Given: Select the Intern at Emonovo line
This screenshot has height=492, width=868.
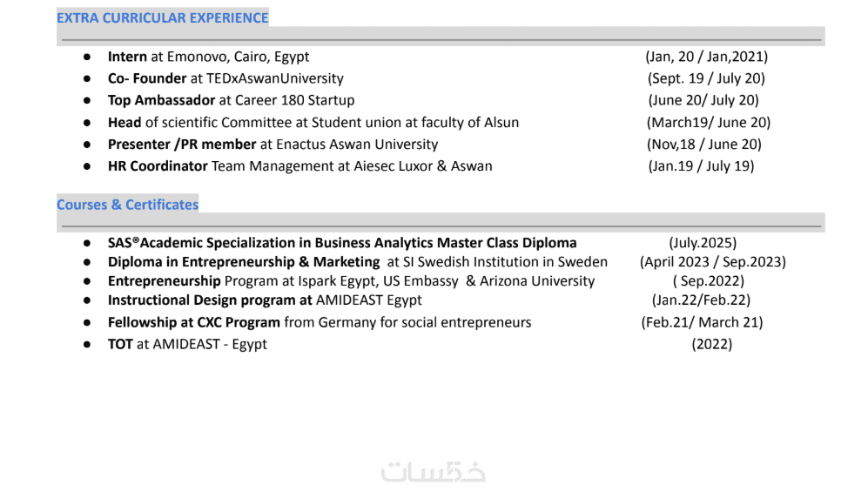Looking at the screenshot, I should click(x=208, y=57).
